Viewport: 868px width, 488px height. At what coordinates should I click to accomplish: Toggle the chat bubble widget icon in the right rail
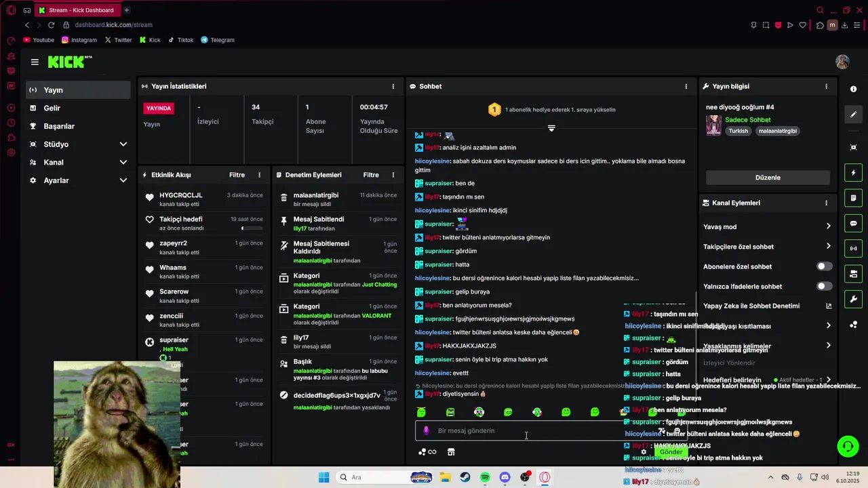853,223
